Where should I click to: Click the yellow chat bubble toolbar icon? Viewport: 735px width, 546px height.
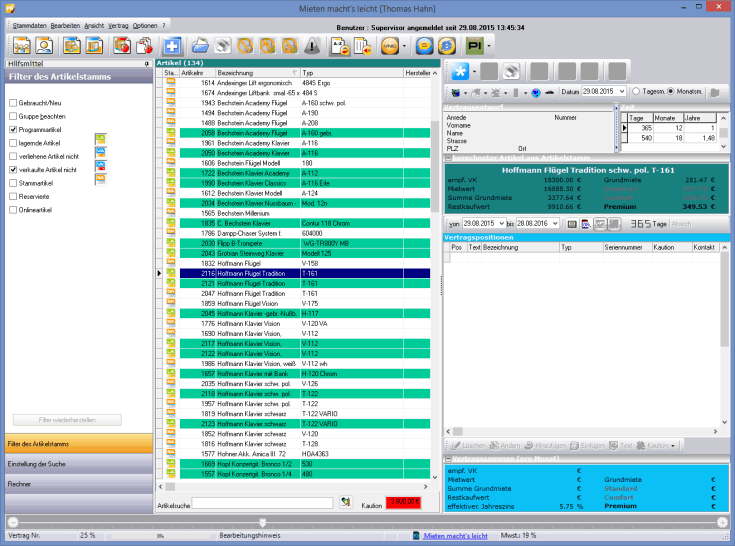424,46
